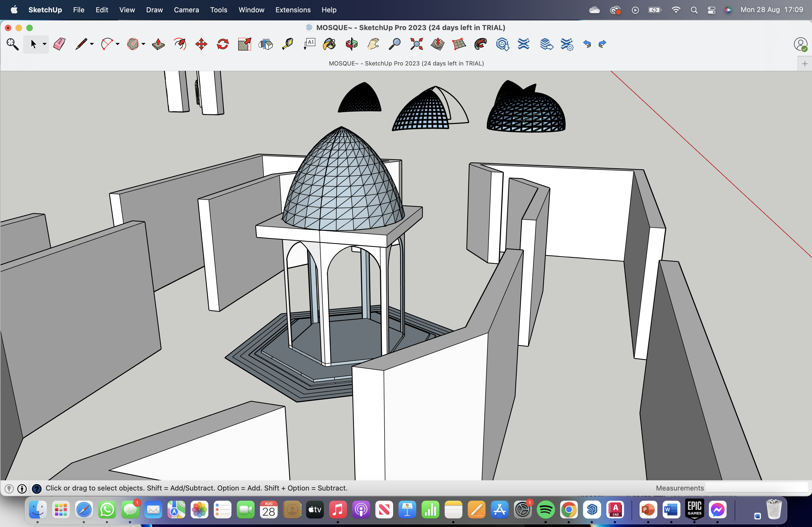Open macOS Control Center in the menu bar
Image resolution: width=812 pixels, height=527 pixels.
point(711,10)
